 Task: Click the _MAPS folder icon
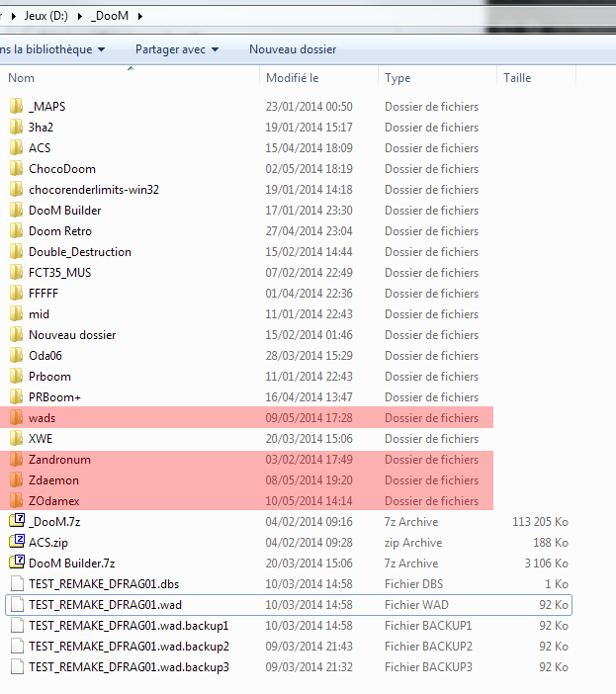(x=17, y=106)
